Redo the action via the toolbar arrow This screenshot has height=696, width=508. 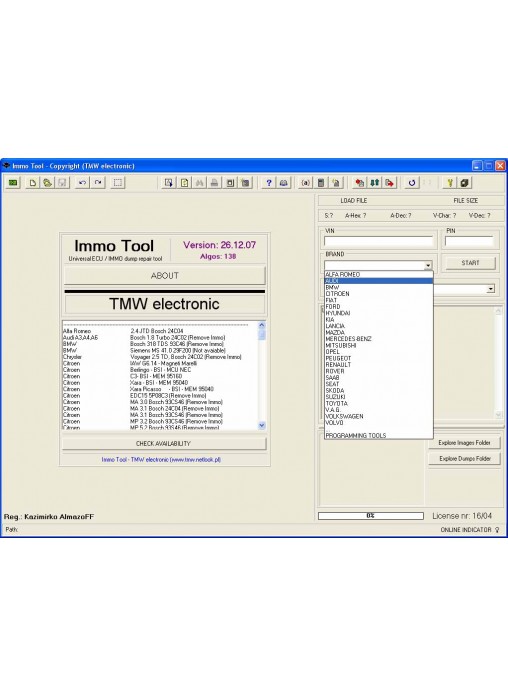pos(98,182)
